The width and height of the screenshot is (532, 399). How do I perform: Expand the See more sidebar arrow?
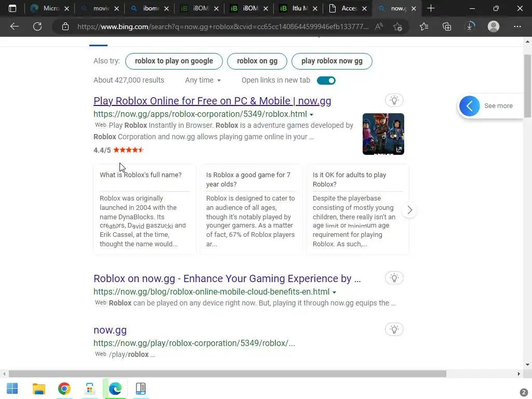(469, 106)
